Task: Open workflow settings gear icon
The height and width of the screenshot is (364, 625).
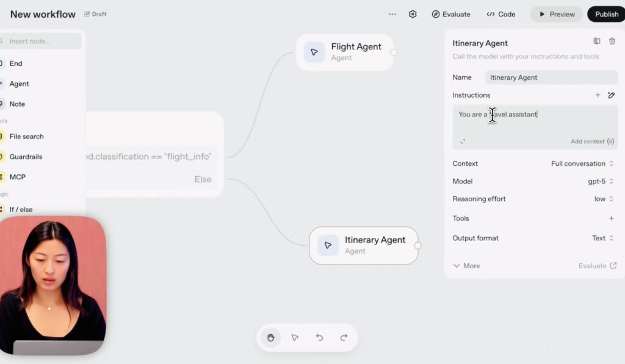Action: pos(413,14)
